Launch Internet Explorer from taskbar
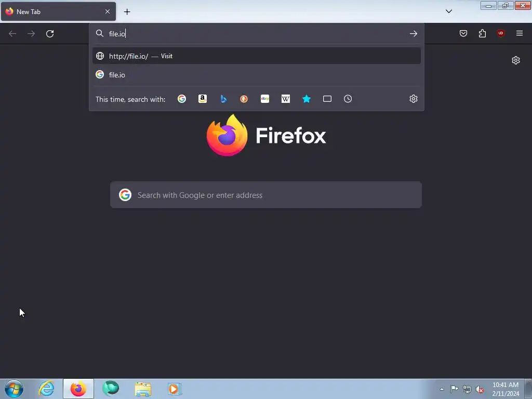The image size is (532, 399). point(46,389)
